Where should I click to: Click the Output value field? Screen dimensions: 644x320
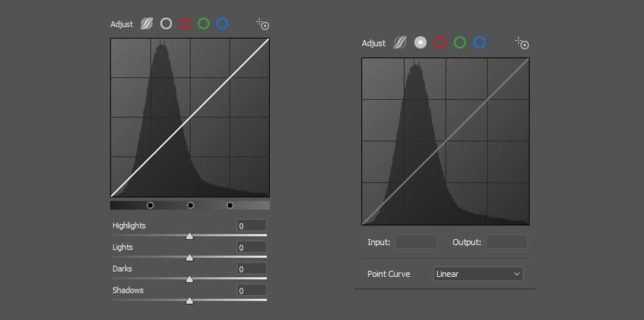(507, 242)
